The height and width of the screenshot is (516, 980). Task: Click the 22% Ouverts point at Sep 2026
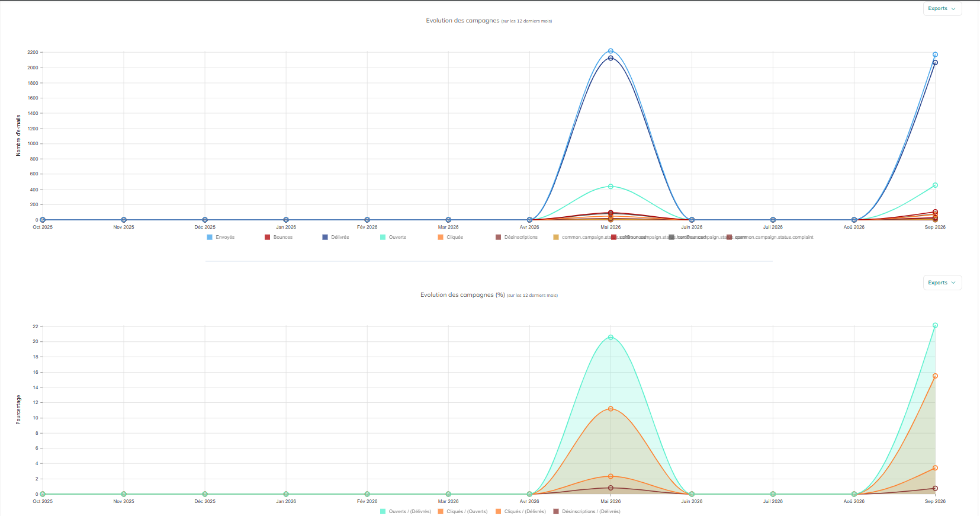pyautogui.click(x=935, y=325)
